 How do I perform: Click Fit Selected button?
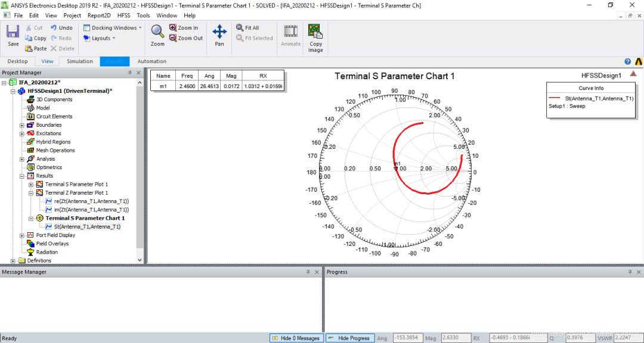[x=255, y=38]
